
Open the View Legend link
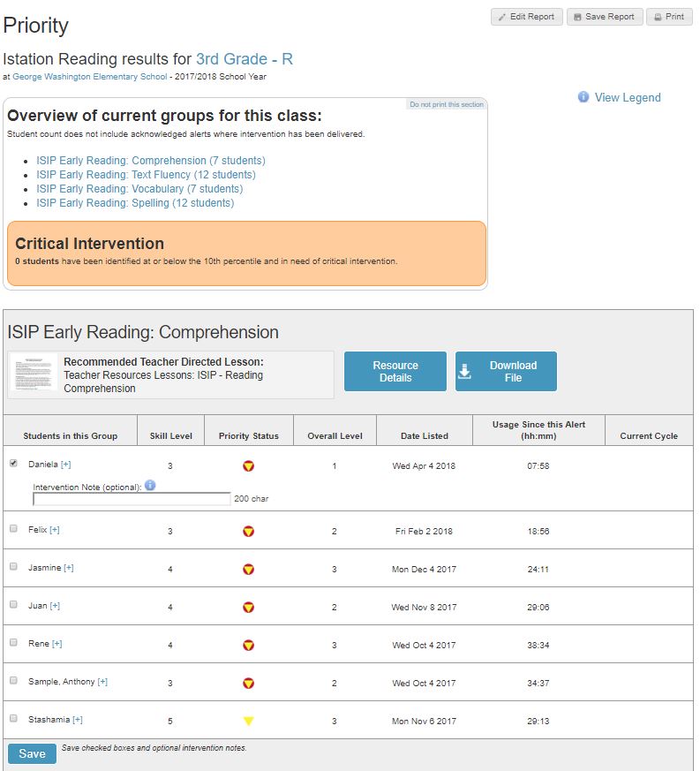628,97
